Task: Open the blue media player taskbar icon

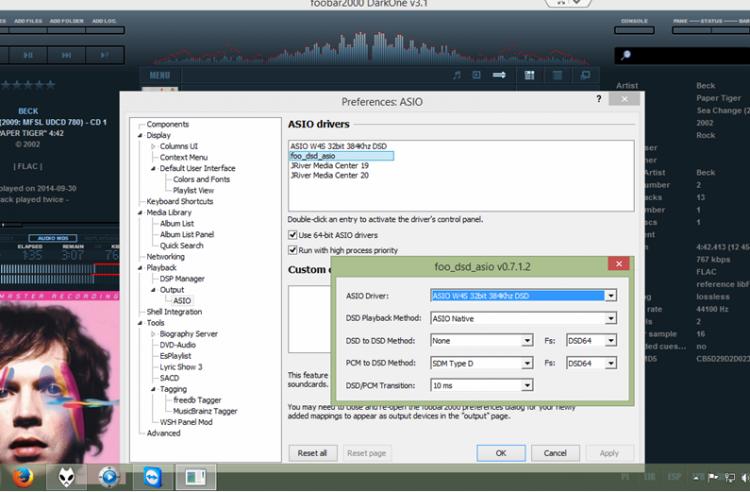Action: coord(109,477)
